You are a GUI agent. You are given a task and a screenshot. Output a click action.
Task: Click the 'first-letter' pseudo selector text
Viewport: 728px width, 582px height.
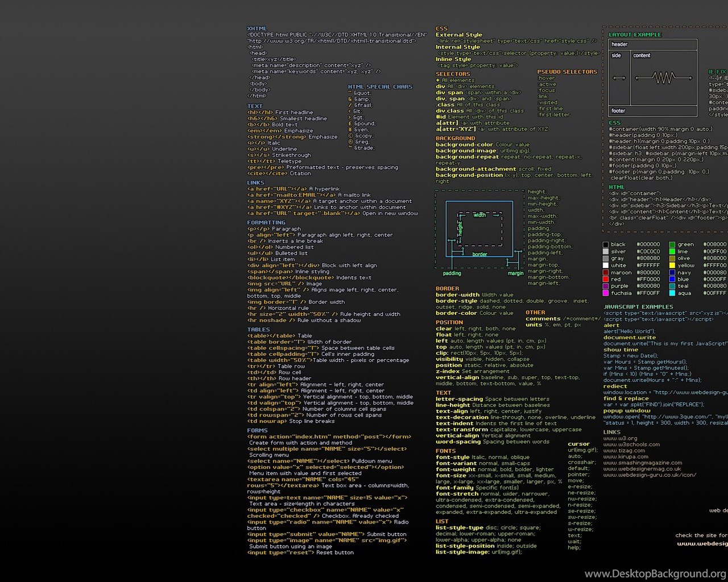pyautogui.click(x=555, y=115)
